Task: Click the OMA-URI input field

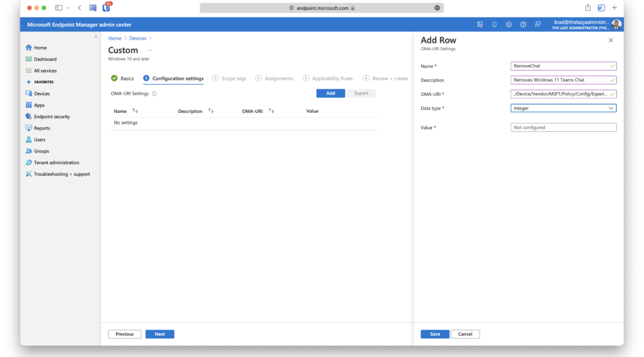Action: point(563,94)
